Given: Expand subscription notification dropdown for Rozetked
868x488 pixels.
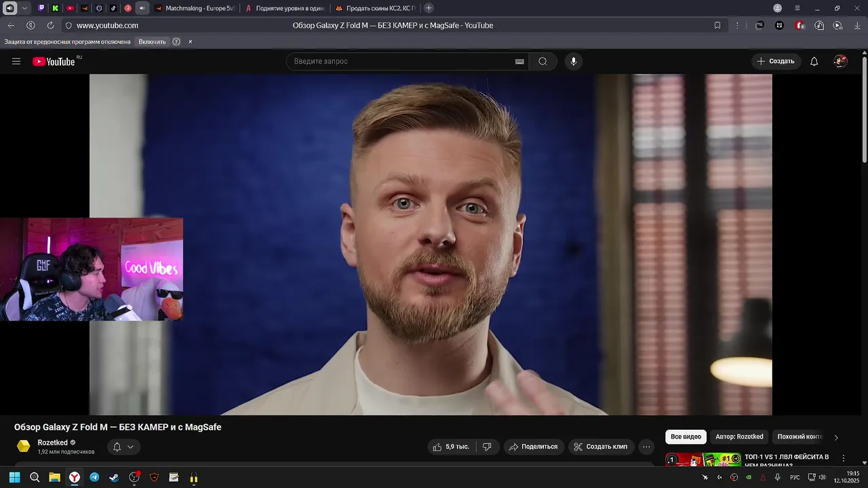Looking at the screenshot, I should [130, 447].
